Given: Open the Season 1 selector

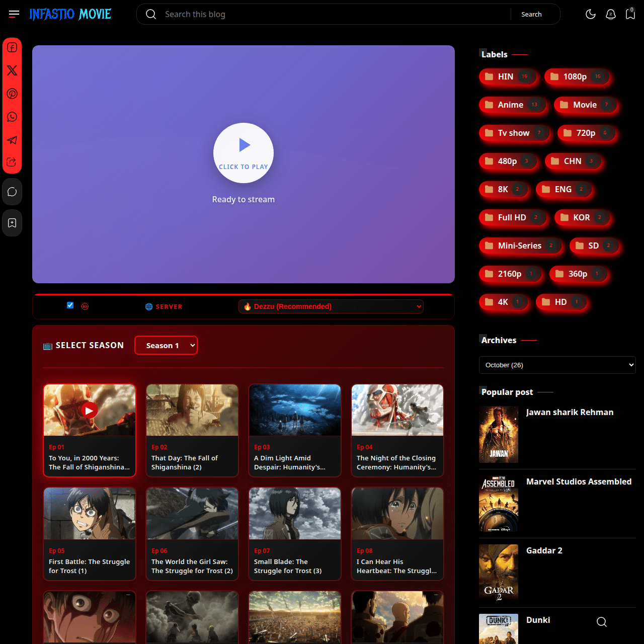Looking at the screenshot, I should click(166, 345).
